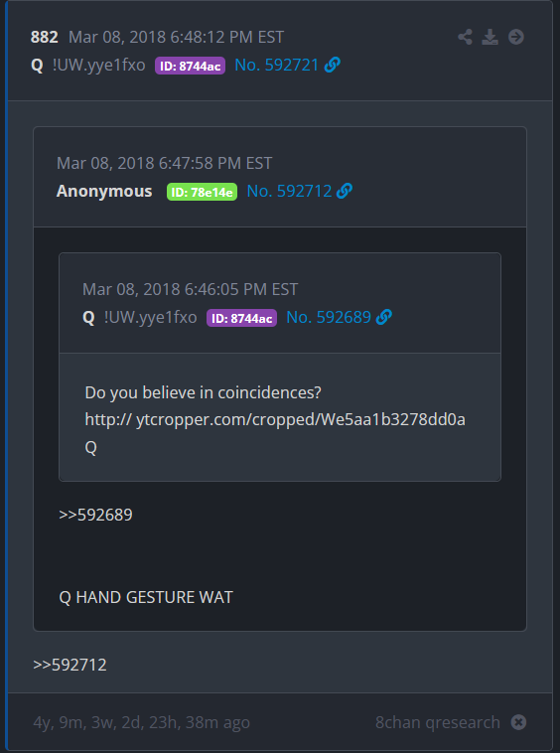Click chain-link icon beside No. 592689
Screen dimensions: 560x753
coord(384,317)
